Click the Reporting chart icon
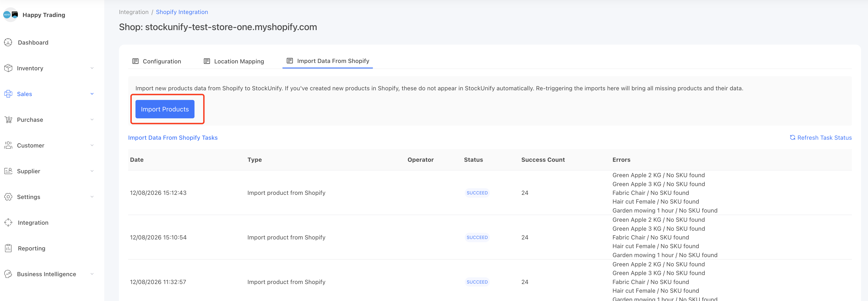This screenshot has width=868, height=301. tap(8, 248)
